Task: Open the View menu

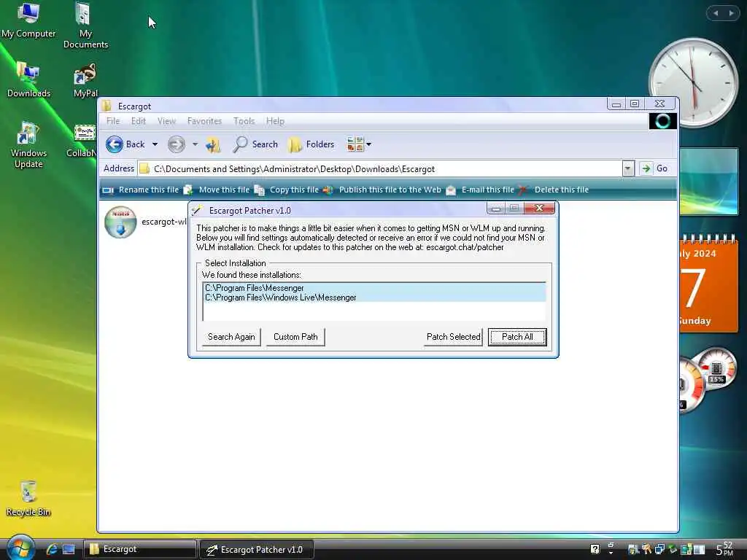Action: coord(167,121)
